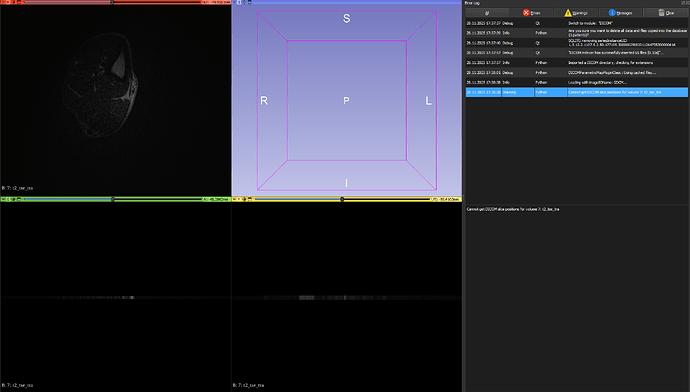The width and height of the screenshot is (690, 392).
Task: Pin the red slice view controller
Action: (x=2, y=2)
